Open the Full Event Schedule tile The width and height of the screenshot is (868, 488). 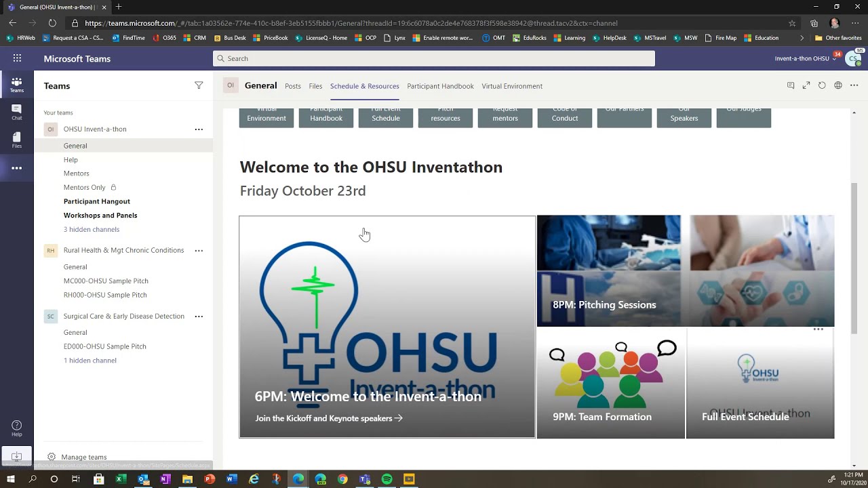[760, 383]
